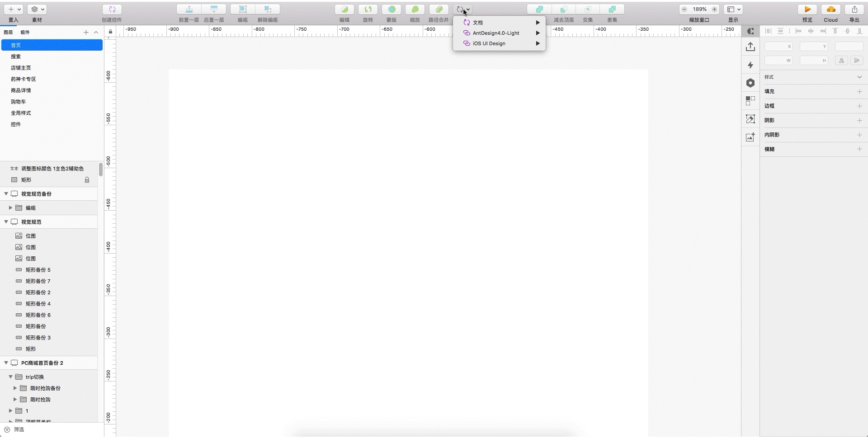Expand the 编组 group layer
The width and height of the screenshot is (868, 438).
tap(10, 208)
